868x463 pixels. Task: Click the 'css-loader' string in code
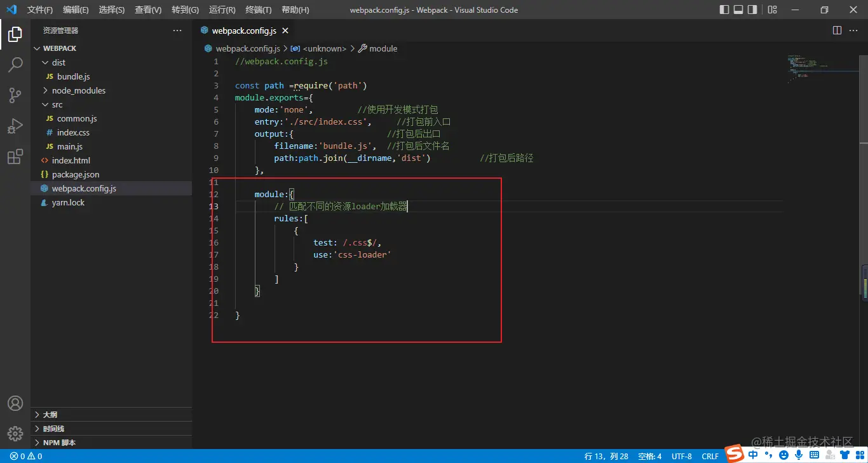tap(362, 254)
